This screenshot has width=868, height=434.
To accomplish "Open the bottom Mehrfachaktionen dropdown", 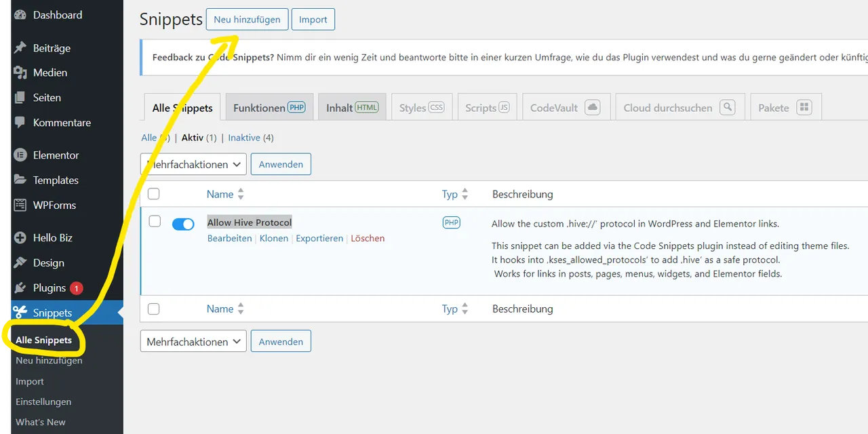I will click(x=193, y=342).
